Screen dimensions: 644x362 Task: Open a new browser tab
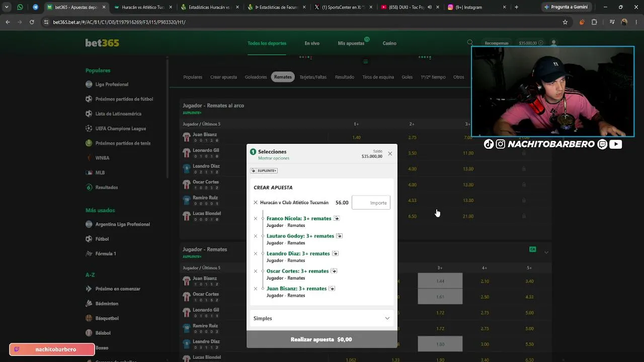point(516,7)
